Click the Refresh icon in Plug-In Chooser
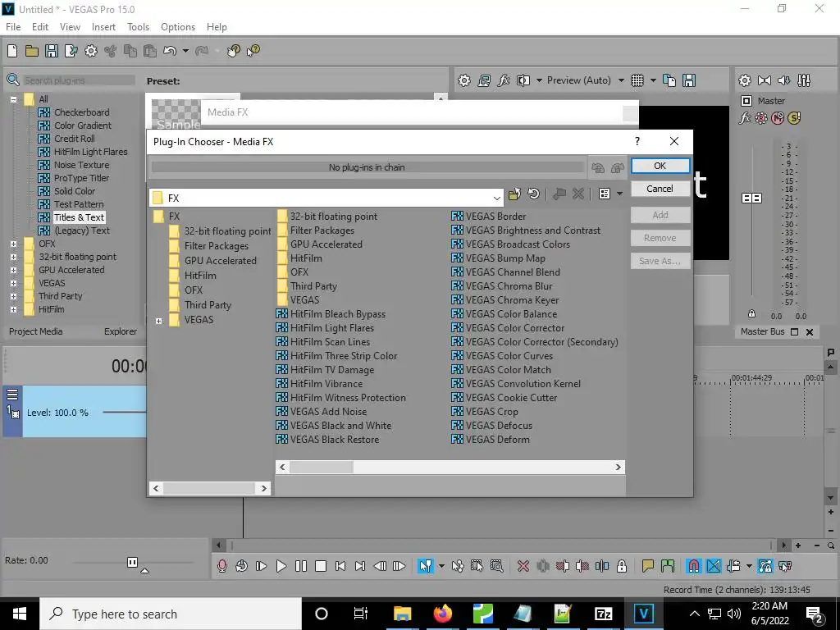This screenshot has width=840, height=630. (533, 194)
